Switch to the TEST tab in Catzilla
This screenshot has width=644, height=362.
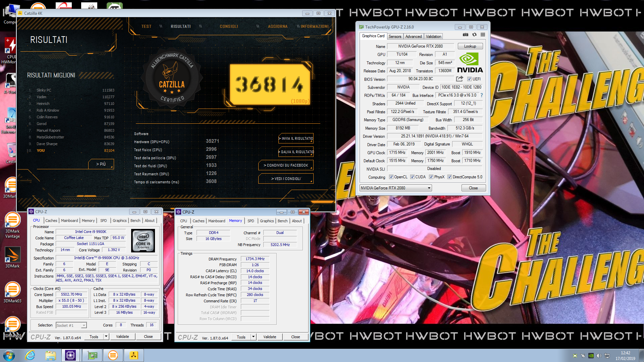click(146, 26)
